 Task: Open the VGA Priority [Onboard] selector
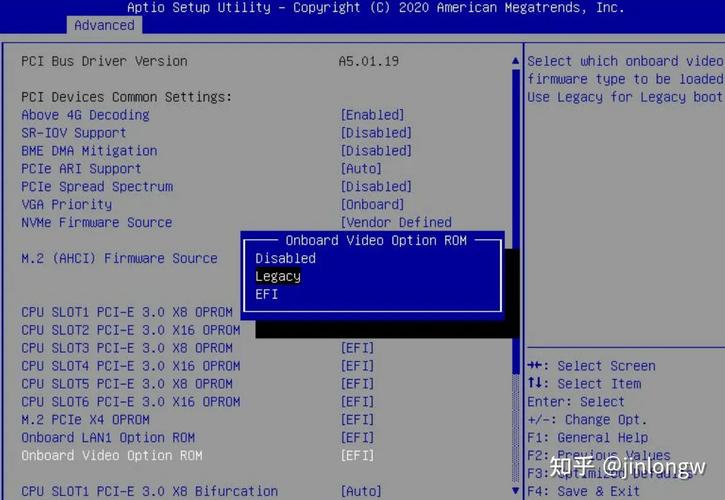(x=372, y=205)
